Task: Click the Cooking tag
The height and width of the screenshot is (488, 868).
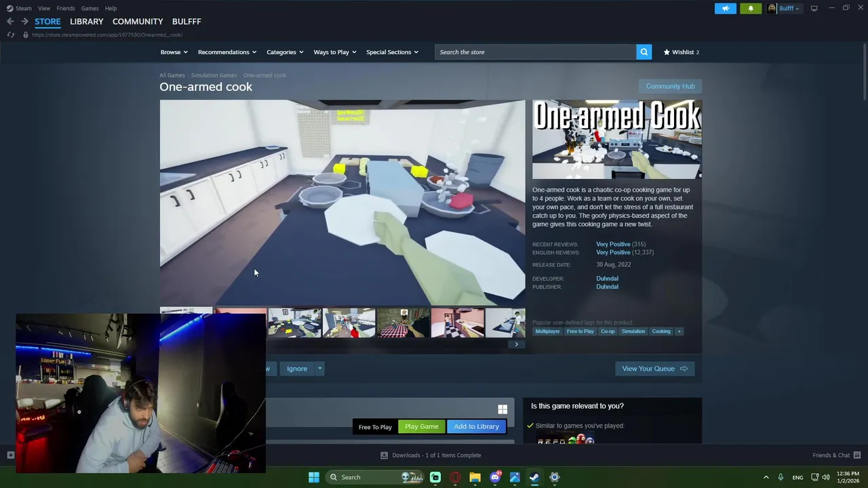Action: click(x=661, y=331)
